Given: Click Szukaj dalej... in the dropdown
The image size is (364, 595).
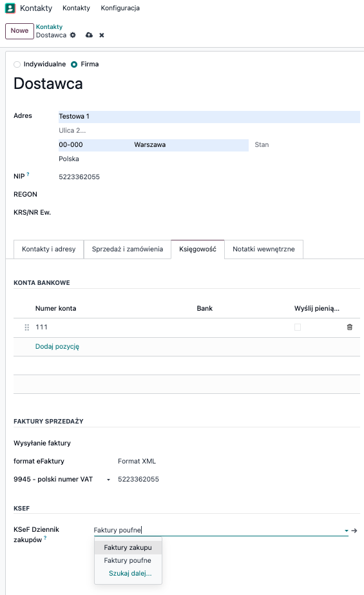Looking at the screenshot, I should coord(130,573).
